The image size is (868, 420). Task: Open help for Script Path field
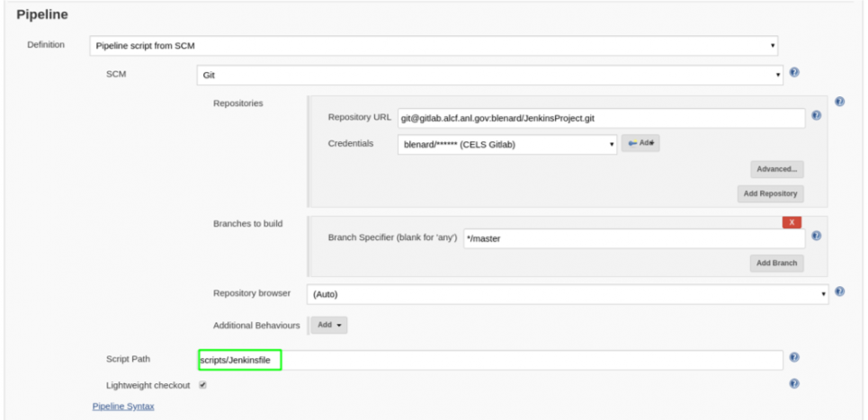click(794, 358)
